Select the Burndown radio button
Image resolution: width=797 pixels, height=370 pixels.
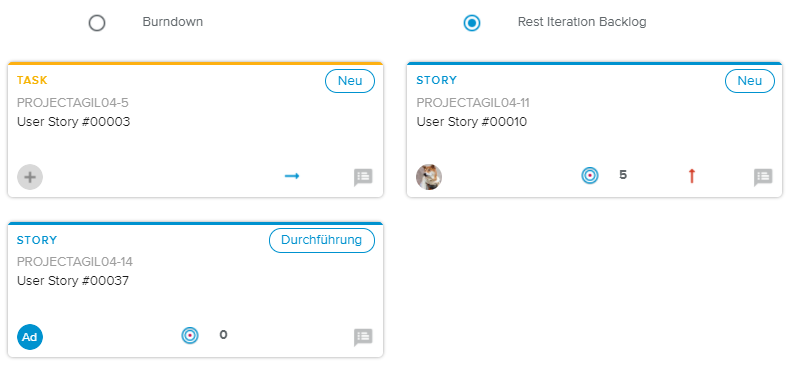(97, 23)
